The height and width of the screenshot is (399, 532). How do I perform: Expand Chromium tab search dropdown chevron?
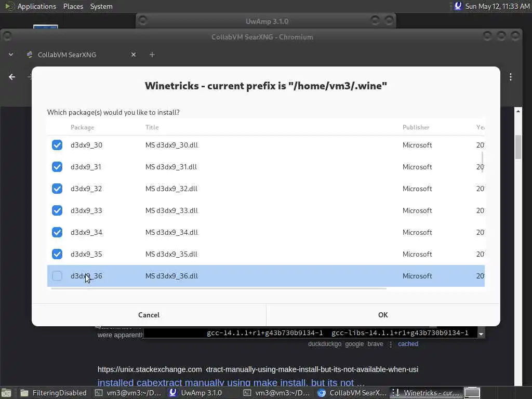tap(11, 54)
